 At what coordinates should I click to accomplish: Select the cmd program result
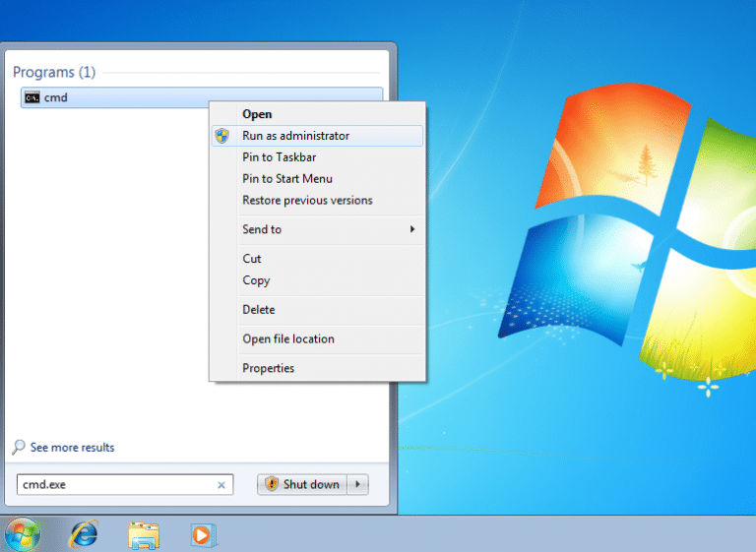[202, 97]
